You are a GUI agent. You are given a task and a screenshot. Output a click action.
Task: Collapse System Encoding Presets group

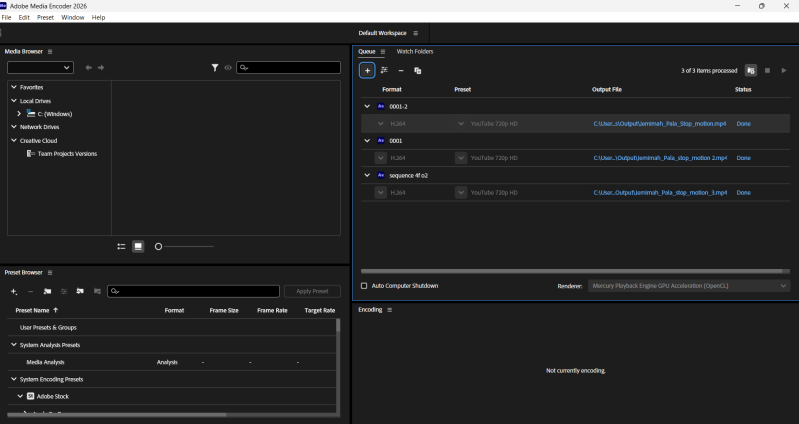[14, 379]
